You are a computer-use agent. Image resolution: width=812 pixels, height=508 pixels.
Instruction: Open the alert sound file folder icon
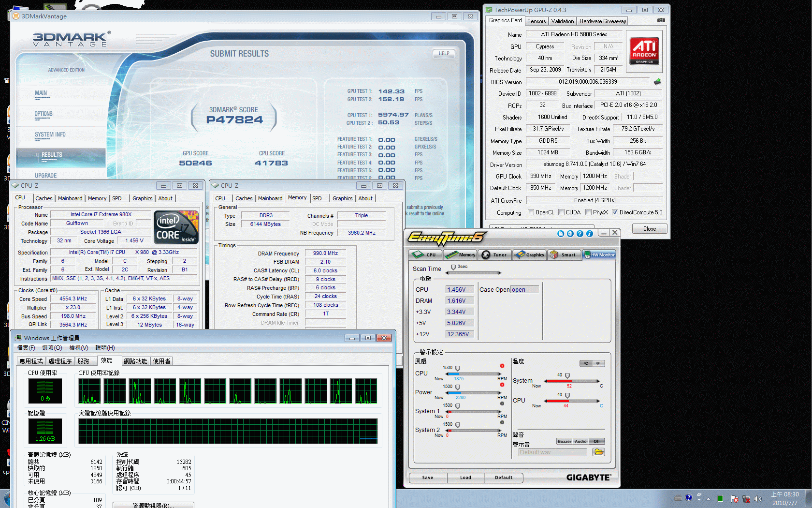coord(598,452)
